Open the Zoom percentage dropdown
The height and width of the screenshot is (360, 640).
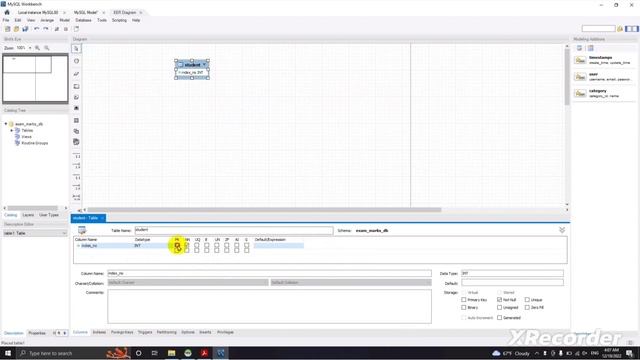30,48
